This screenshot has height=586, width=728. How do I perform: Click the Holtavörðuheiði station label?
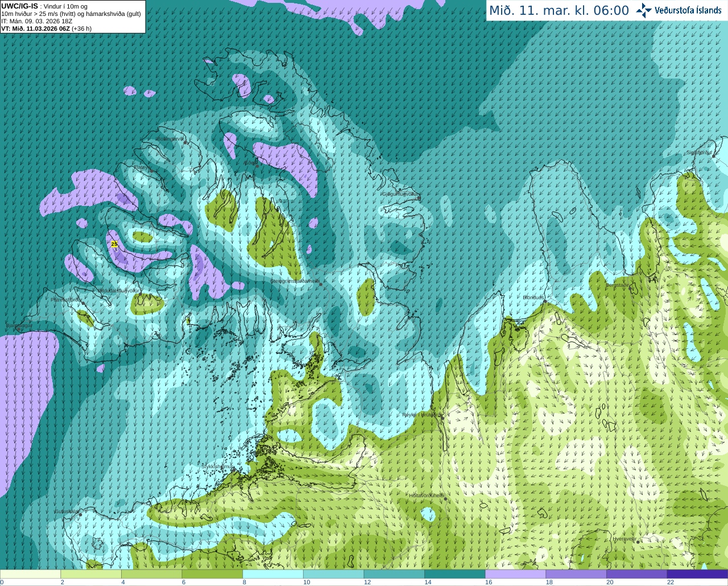427,496
